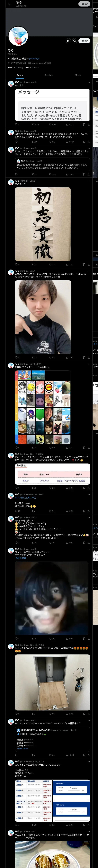This screenshot has height=868, width=98.
Task: Go back using the header arrow
Action: tap(9, 4)
